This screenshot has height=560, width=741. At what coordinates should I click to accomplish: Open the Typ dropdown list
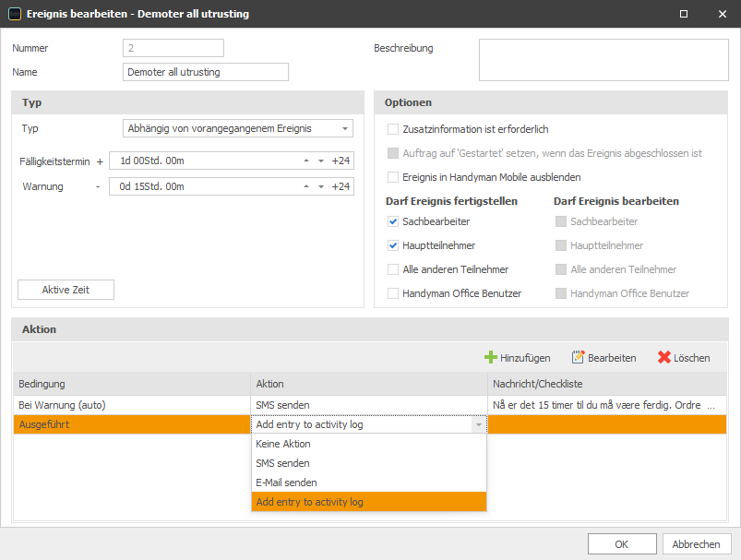coord(344,128)
